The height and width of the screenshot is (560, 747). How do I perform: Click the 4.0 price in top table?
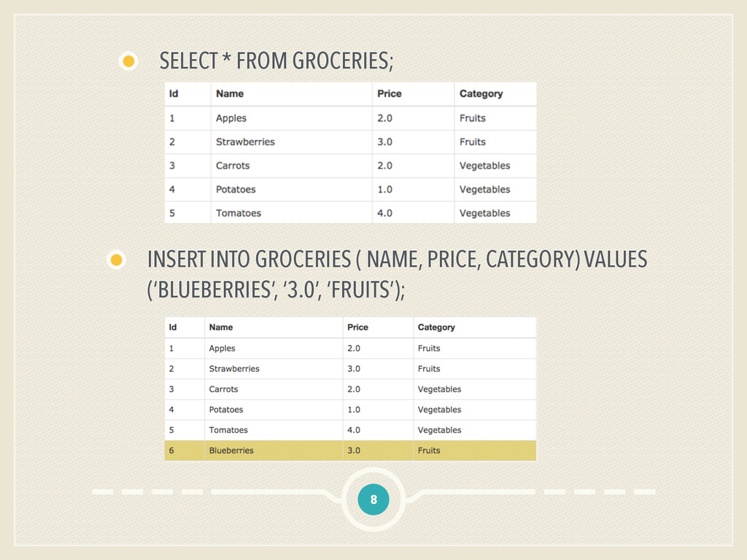tap(384, 214)
